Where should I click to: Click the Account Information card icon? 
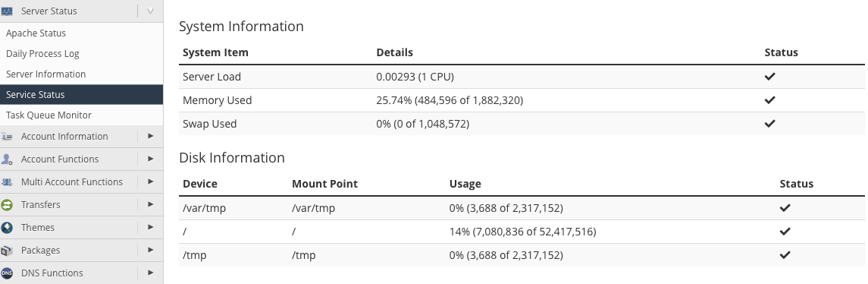7,137
